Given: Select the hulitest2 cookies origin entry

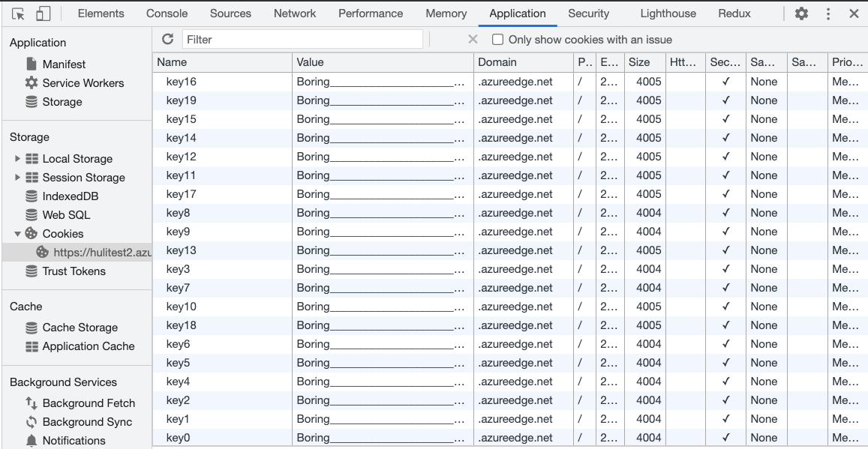Looking at the screenshot, I should (77, 253).
